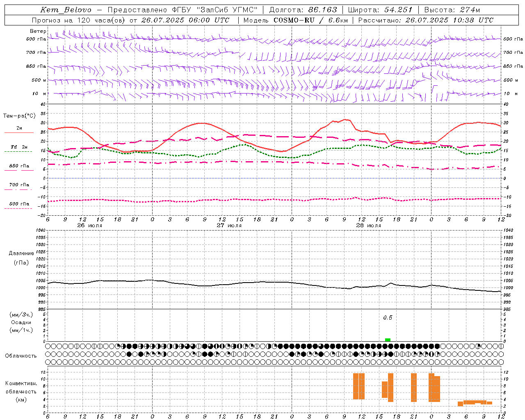Click the 28 июля date label
This screenshot has height=420, width=525.
click(369, 226)
